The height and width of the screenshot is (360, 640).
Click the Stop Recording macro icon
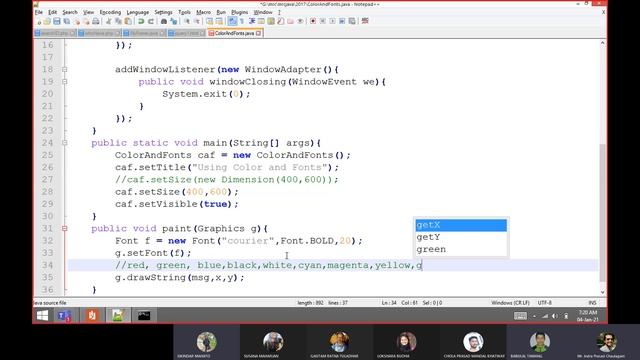tap(322, 21)
